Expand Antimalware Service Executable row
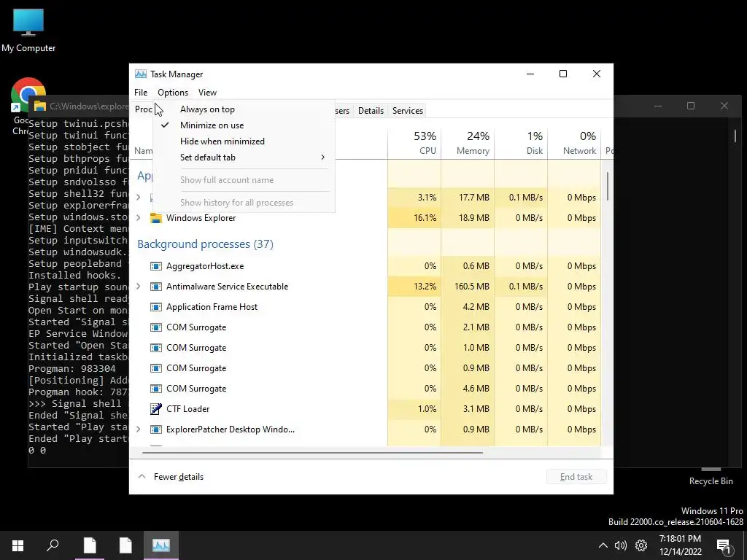Viewport: 747px width, 560px height. [139, 287]
